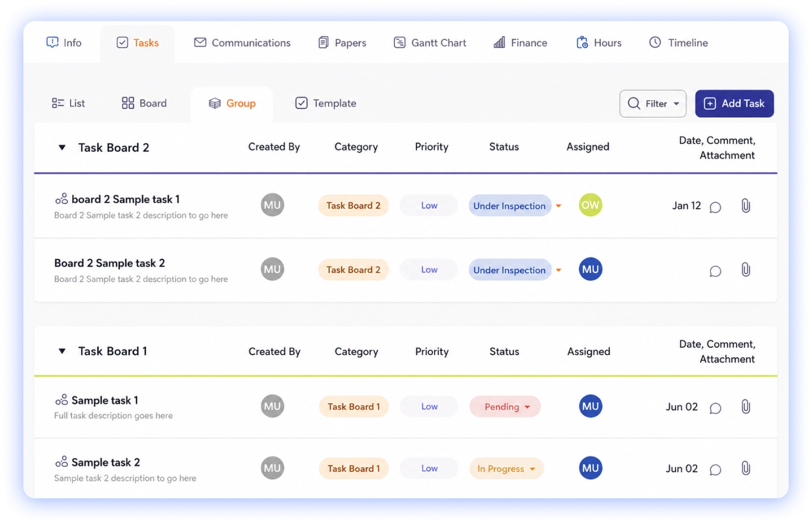
Task: Open the Pending status dropdown
Action: coord(505,407)
